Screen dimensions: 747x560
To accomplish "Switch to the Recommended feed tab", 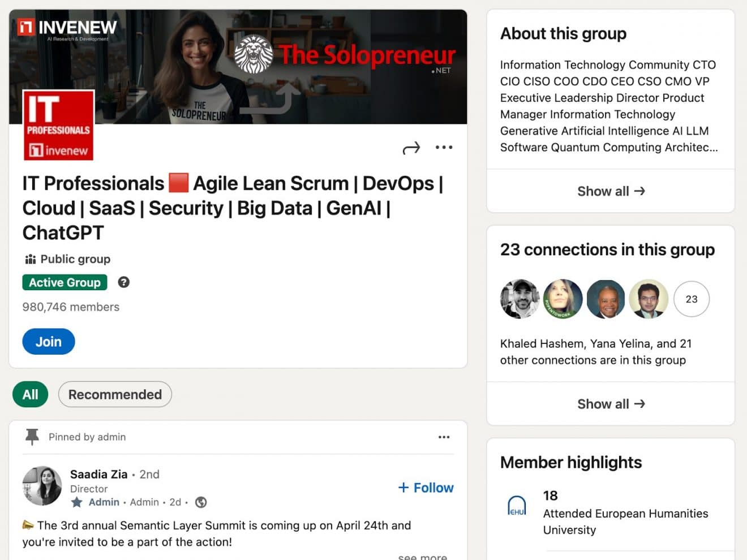I will 115,394.
